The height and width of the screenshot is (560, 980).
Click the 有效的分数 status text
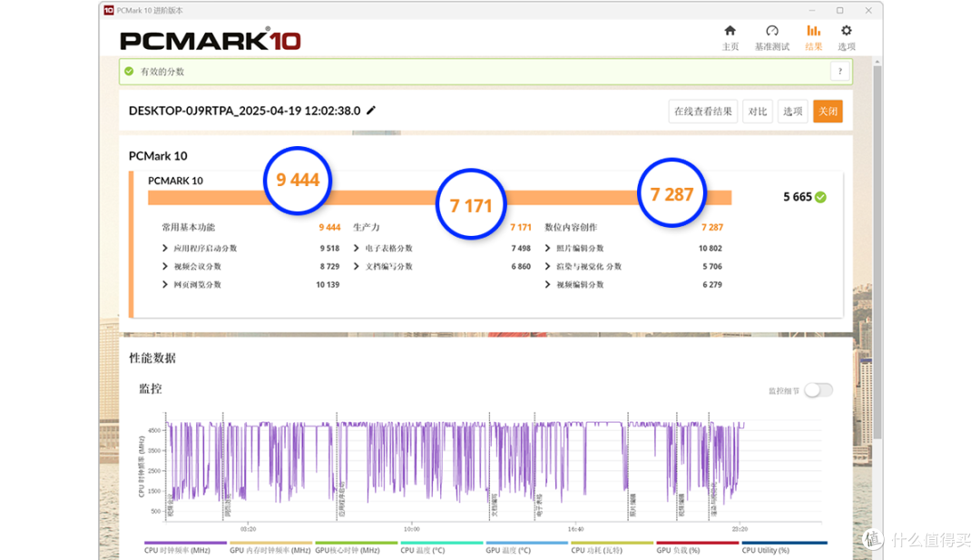tap(162, 72)
